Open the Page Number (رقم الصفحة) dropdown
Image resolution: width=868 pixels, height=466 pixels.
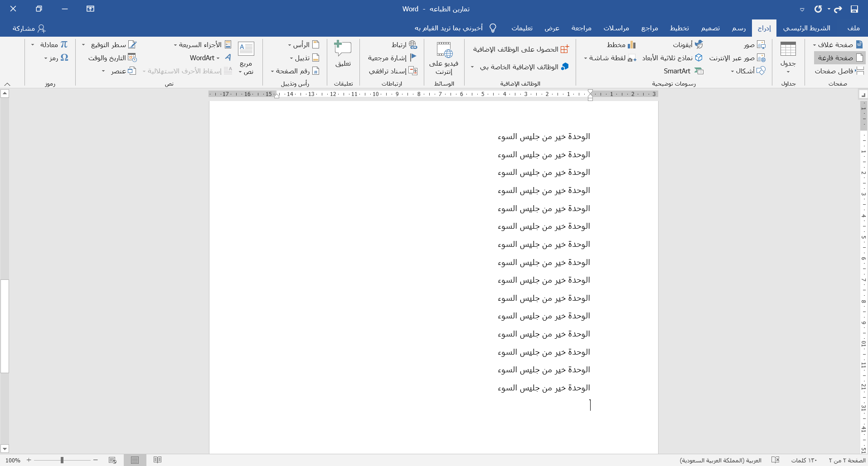pos(295,71)
